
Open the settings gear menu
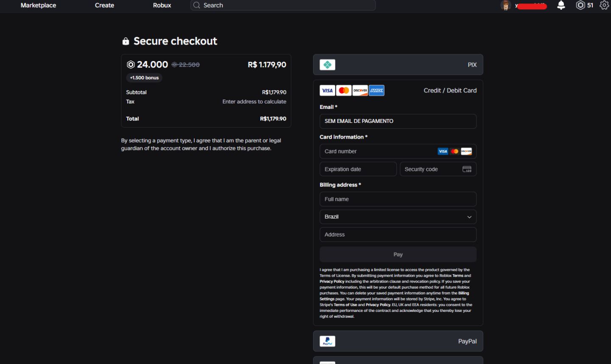[604, 5]
